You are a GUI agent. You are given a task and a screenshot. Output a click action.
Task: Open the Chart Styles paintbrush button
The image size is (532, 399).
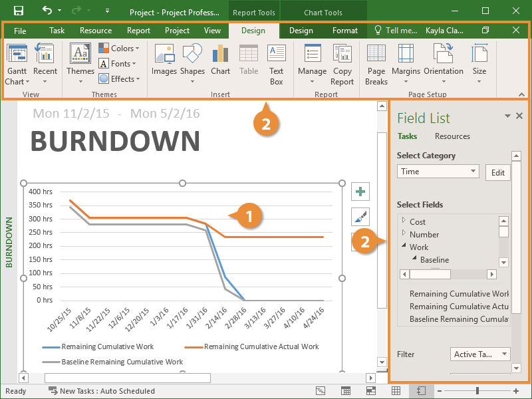[x=360, y=217]
